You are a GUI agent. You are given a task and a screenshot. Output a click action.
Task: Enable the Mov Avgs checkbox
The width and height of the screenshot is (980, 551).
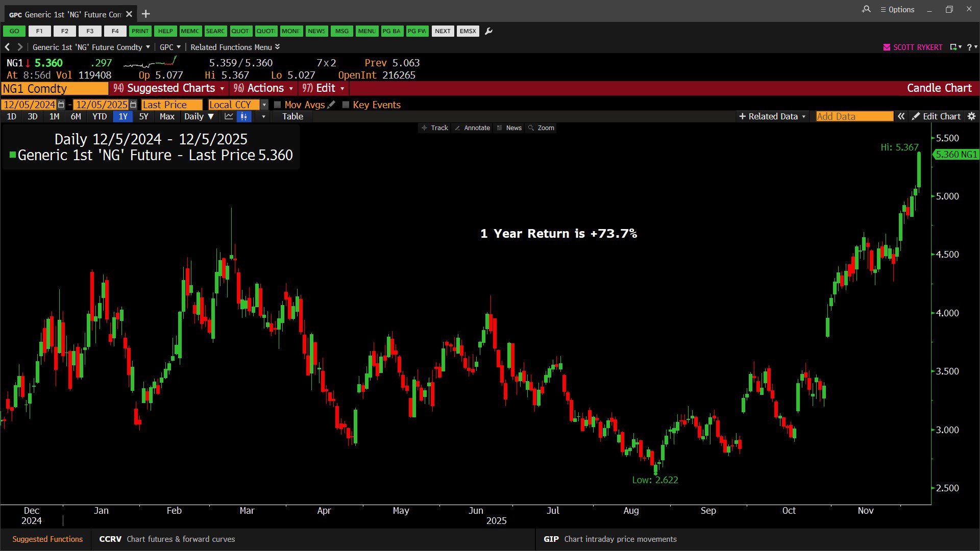278,105
